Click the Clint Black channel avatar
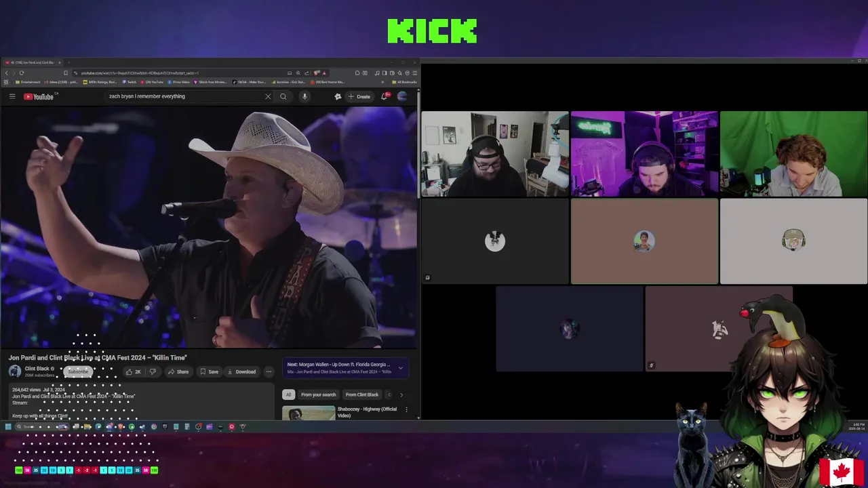Screen dimensions: 868x488 pyautogui.click(x=15, y=371)
